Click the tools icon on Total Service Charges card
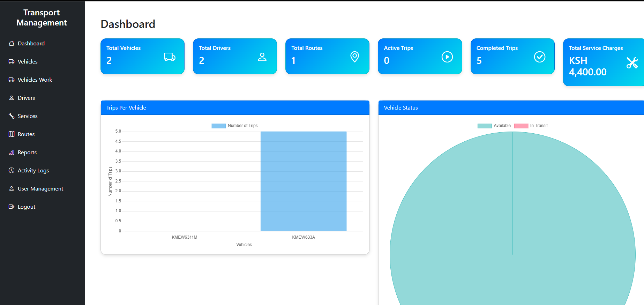 632,63
